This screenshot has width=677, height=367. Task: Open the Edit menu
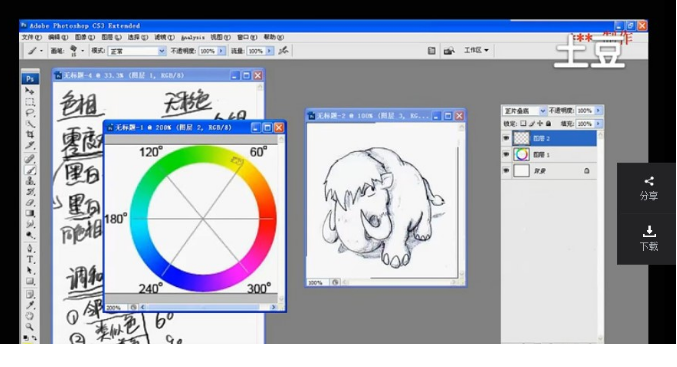58,38
